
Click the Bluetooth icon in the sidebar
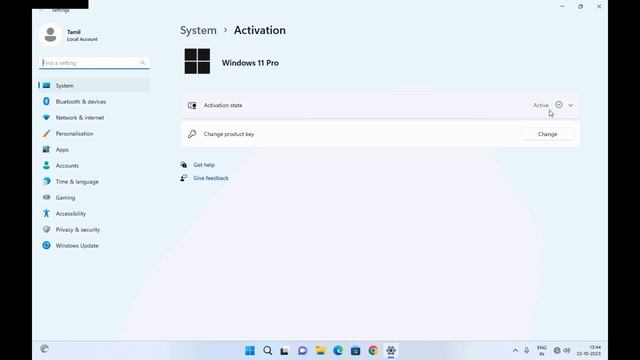click(x=46, y=101)
